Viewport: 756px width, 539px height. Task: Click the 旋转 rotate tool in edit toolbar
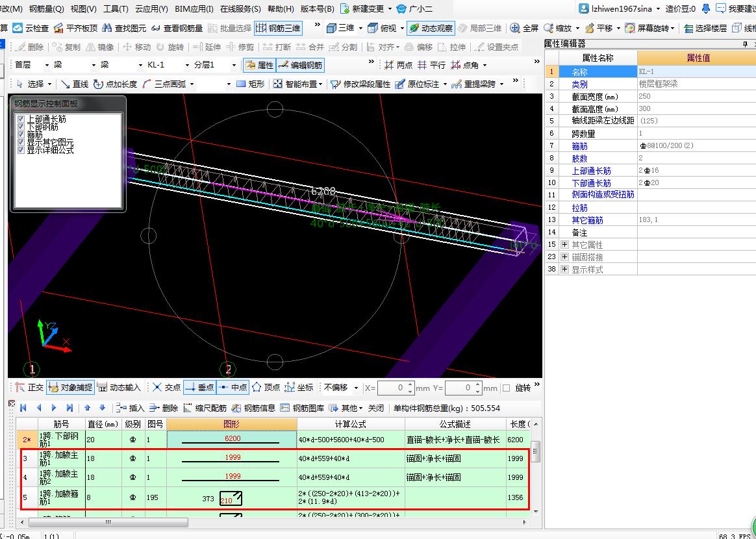170,47
